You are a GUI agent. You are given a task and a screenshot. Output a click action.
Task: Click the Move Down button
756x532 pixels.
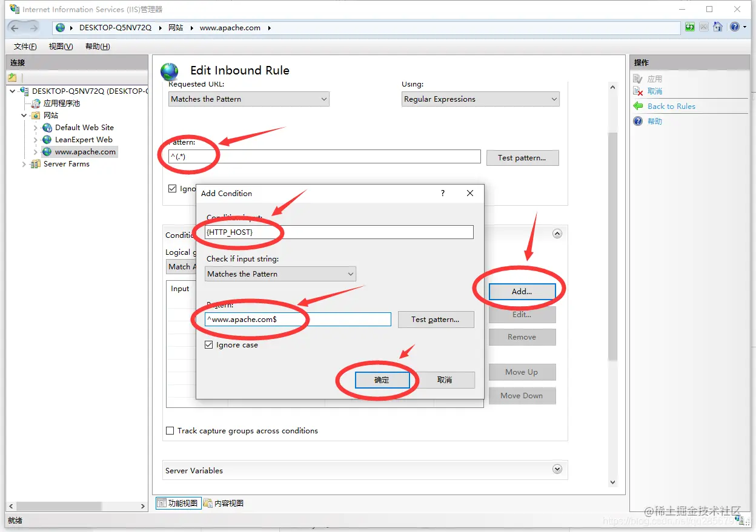click(x=522, y=396)
